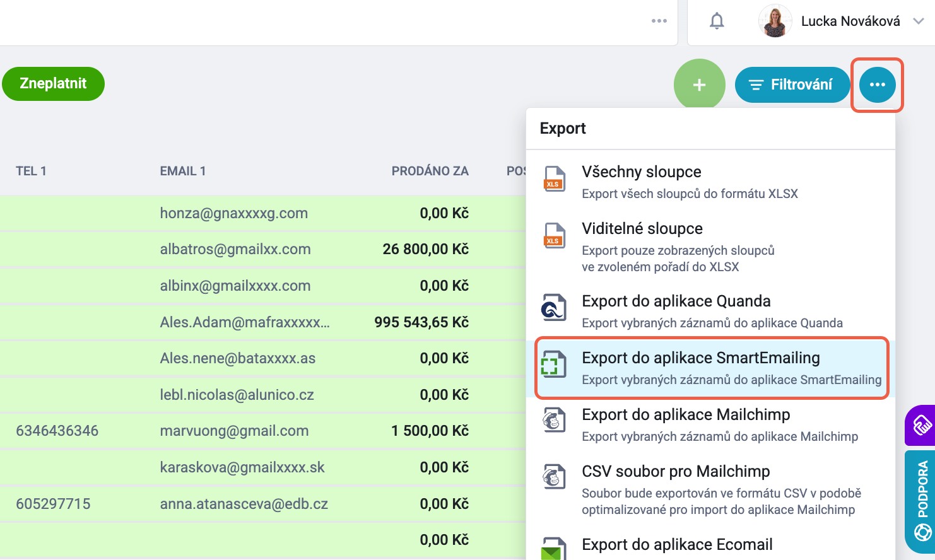Click email Ales.nene@bataxxxx.as
Viewport: 935px width, 560px height.
(x=238, y=358)
